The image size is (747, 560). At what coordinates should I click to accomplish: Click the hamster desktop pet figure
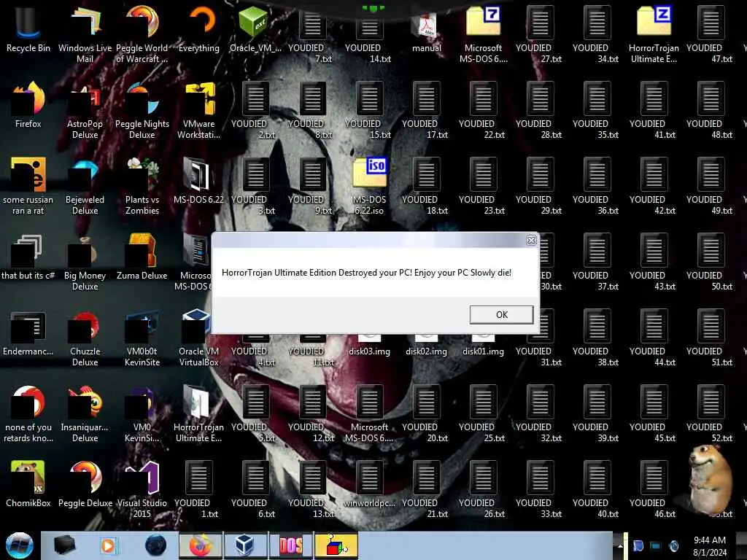pyautogui.click(x=711, y=478)
